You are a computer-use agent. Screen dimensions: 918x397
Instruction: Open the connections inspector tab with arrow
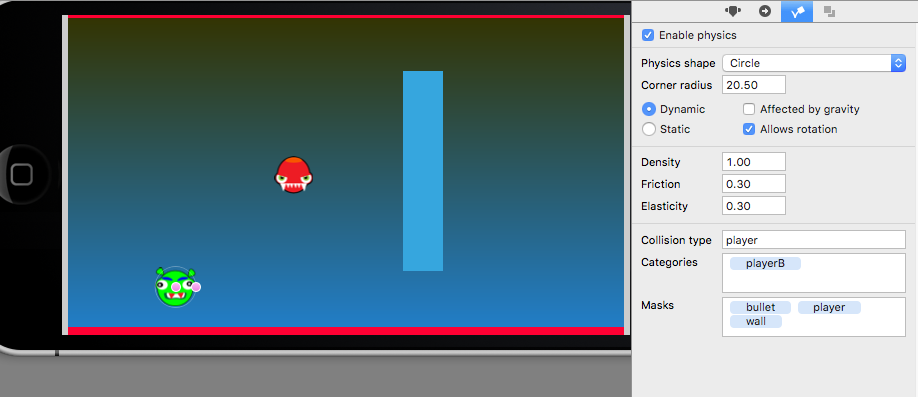click(x=765, y=11)
